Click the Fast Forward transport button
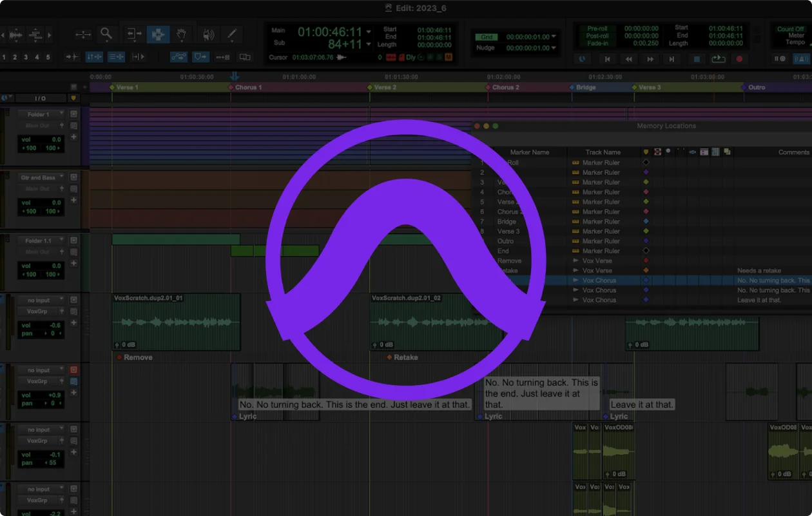Image resolution: width=812 pixels, height=516 pixels. click(x=650, y=59)
